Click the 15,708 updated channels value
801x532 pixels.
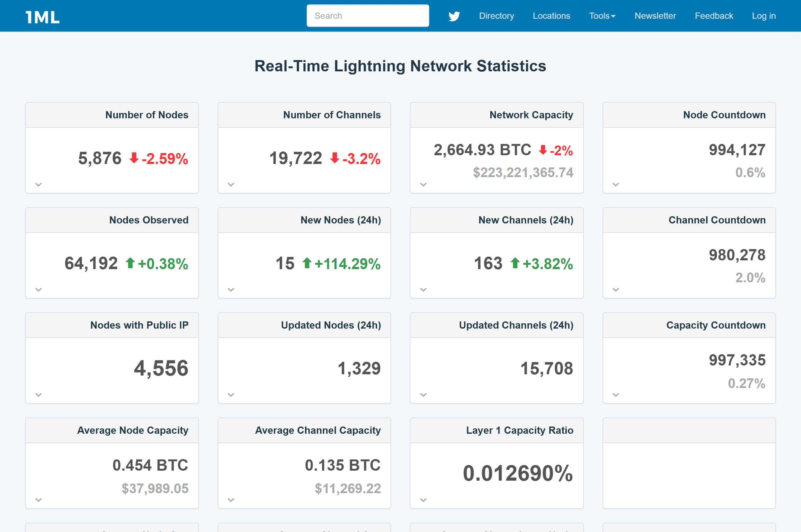tap(547, 369)
